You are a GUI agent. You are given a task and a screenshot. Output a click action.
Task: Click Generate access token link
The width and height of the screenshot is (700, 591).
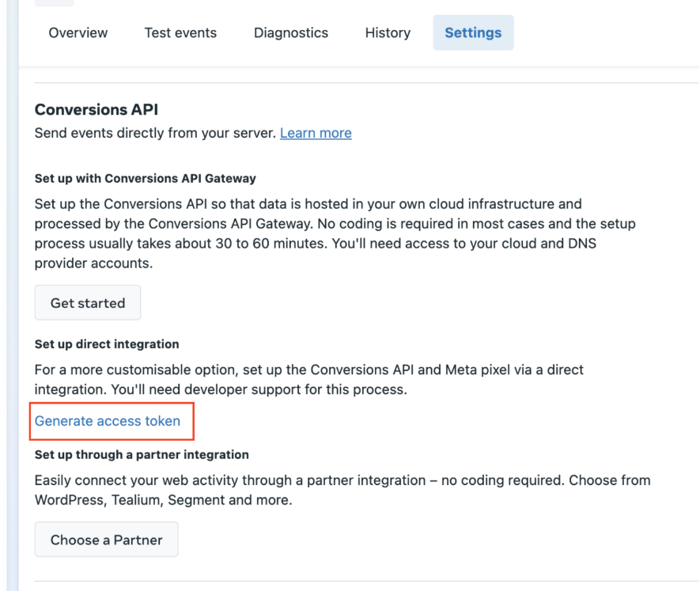point(108,421)
